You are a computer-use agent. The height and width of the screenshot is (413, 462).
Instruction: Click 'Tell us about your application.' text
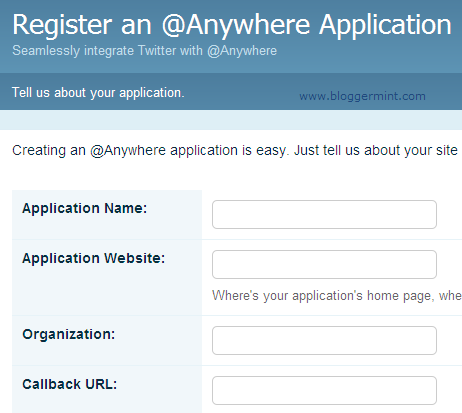click(98, 93)
